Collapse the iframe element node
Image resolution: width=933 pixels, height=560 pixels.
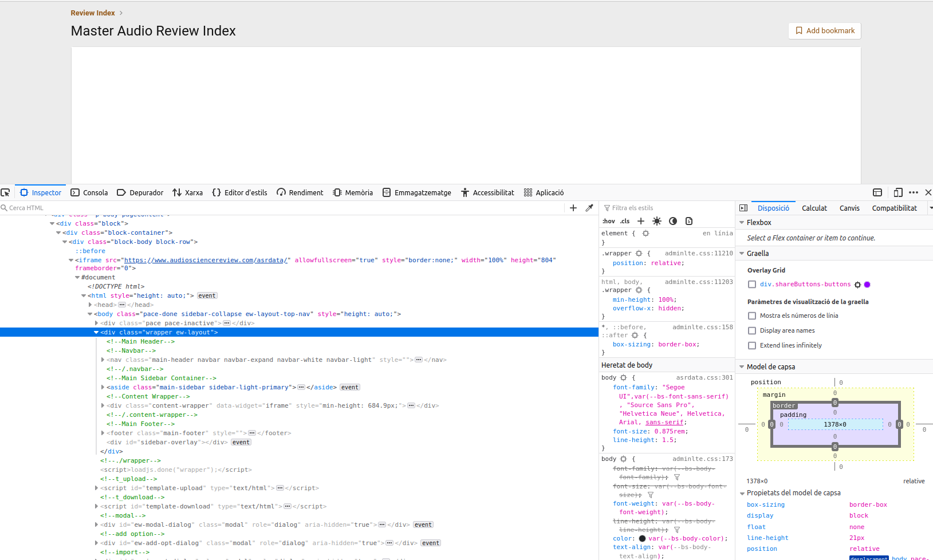[71, 260]
